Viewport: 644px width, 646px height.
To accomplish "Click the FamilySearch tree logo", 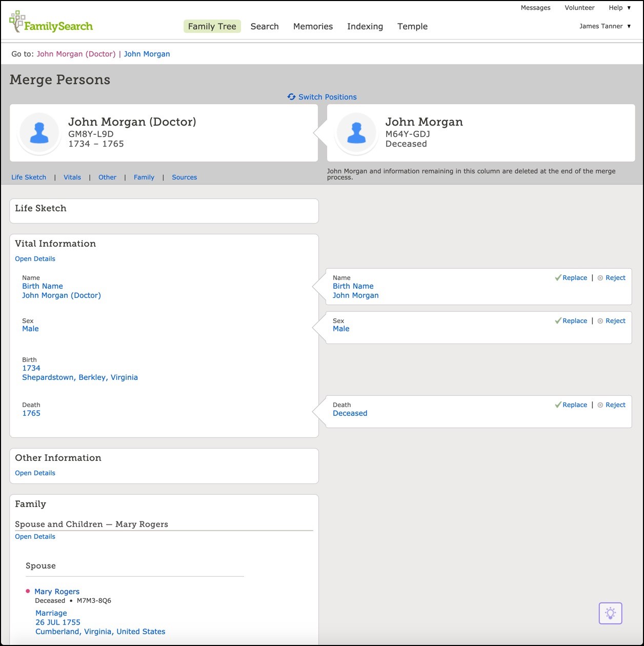I will tap(17, 21).
